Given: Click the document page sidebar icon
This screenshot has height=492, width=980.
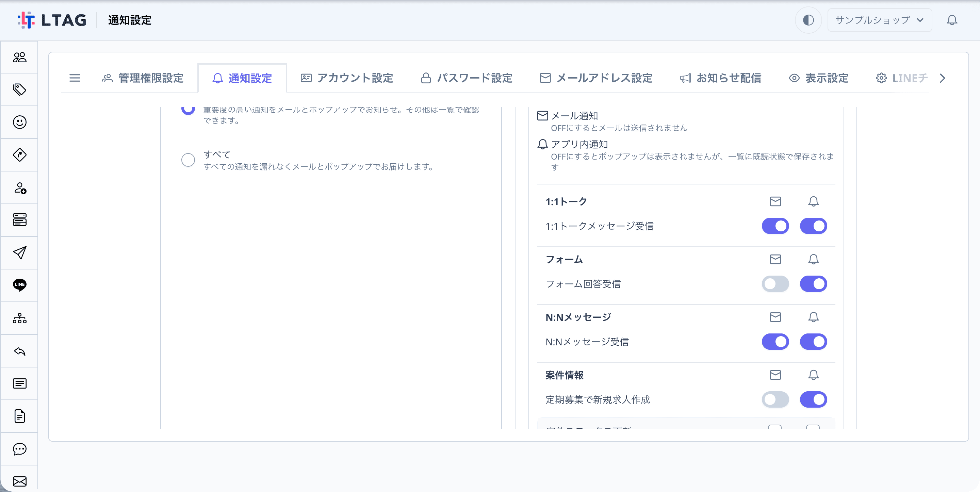Looking at the screenshot, I should coord(19,416).
